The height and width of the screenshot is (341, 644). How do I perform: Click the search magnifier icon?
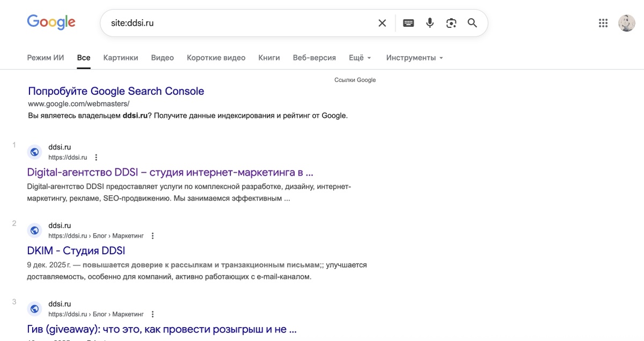click(472, 23)
